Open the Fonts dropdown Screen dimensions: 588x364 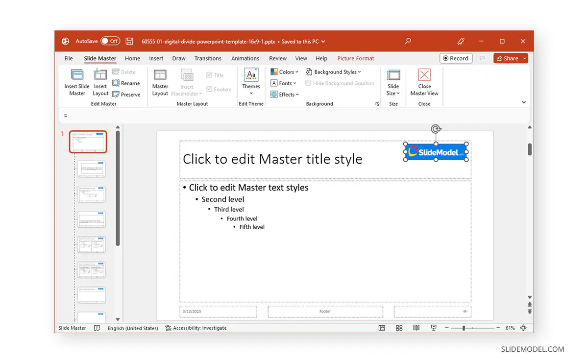pyautogui.click(x=284, y=83)
